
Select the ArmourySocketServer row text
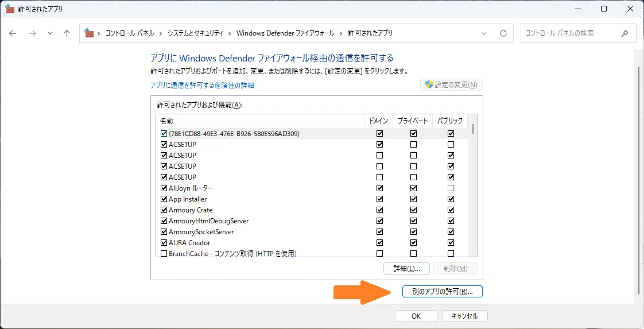click(x=201, y=231)
